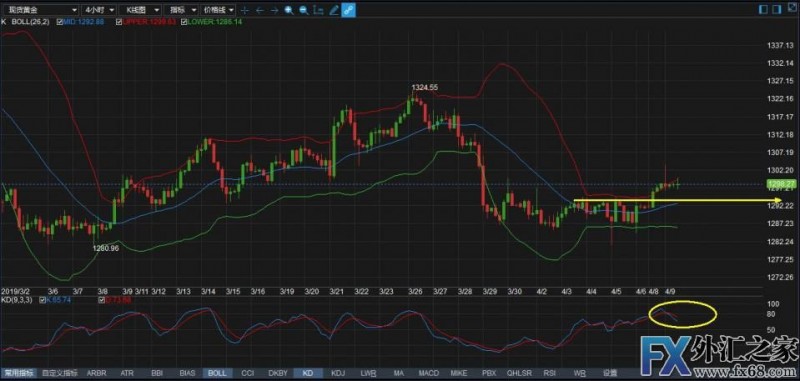Select the BIAS indicator
This screenshot has width=800, height=381.
pos(187,373)
